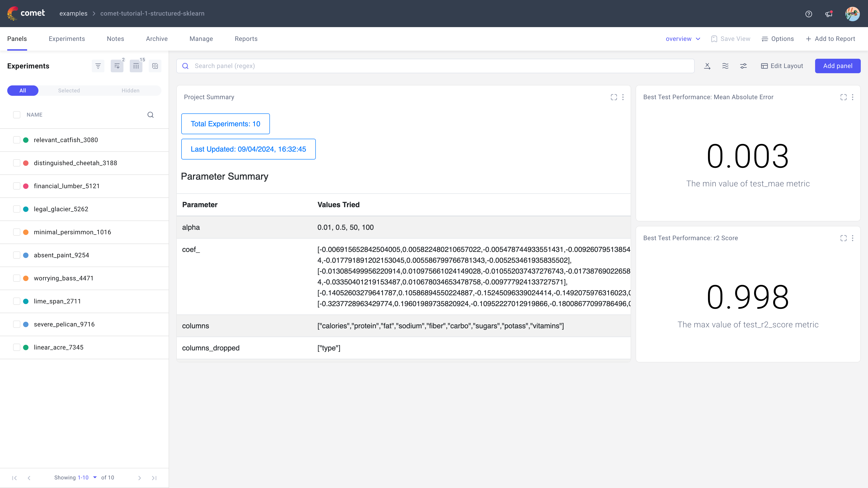
Task: Click the Add panel button
Action: (838, 66)
